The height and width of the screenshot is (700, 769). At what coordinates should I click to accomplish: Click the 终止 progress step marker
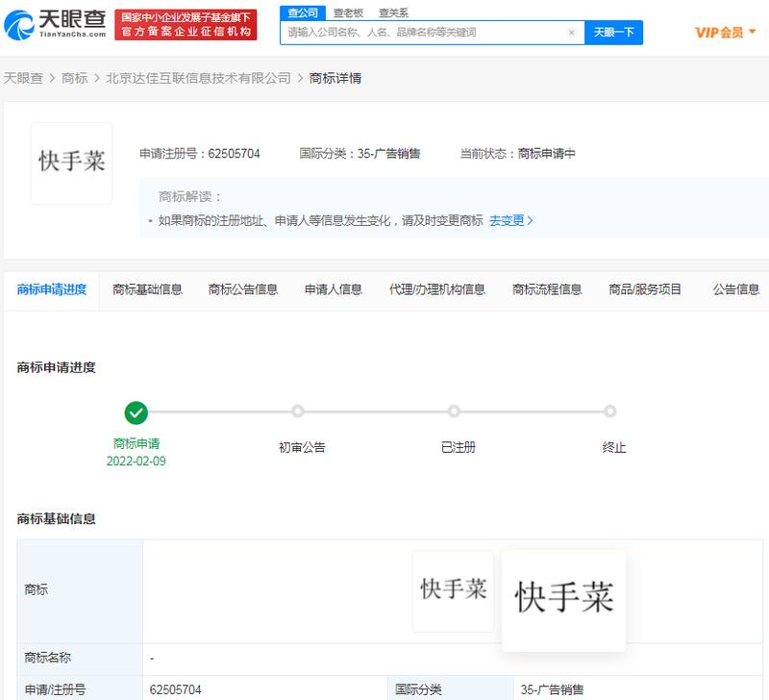tap(609, 412)
